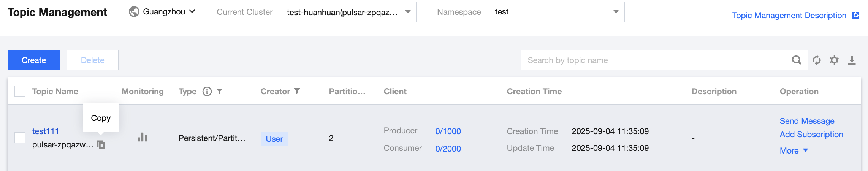Open Topic Management Description link
Image resolution: width=868 pixels, height=171 pixels.
coord(795,16)
